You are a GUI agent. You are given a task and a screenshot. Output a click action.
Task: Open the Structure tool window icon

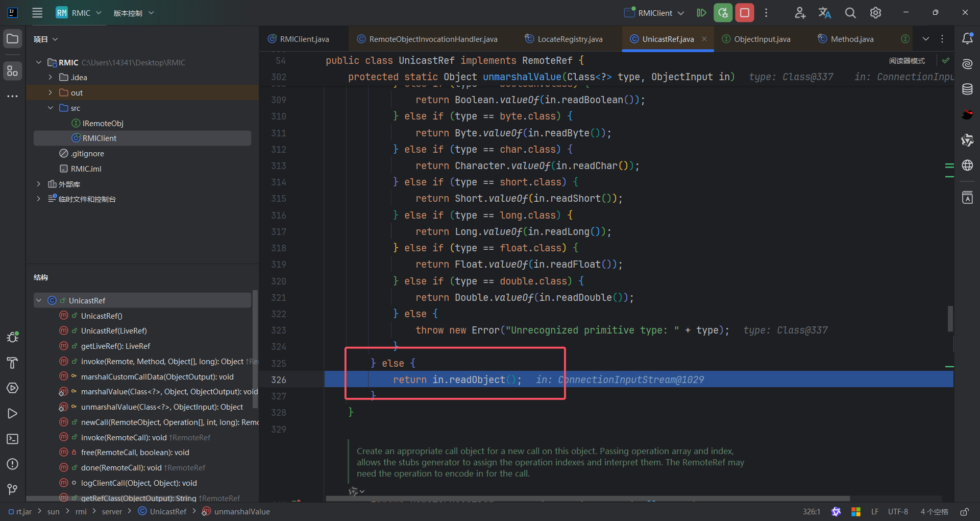[x=12, y=70]
